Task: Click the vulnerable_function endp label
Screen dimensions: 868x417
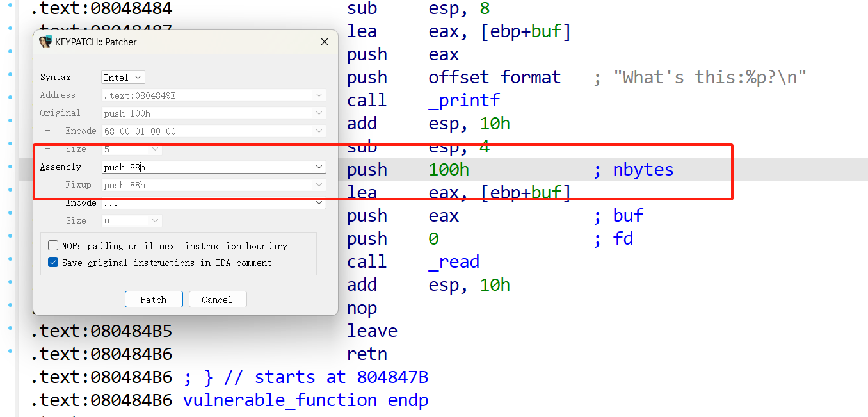Action: pyautogui.click(x=305, y=400)
